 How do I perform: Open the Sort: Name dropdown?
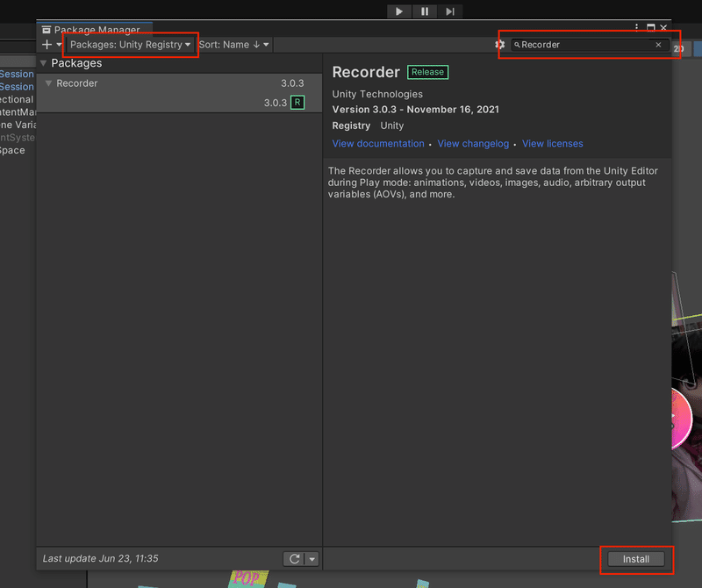pyautogui.click(x=234, y=45)
